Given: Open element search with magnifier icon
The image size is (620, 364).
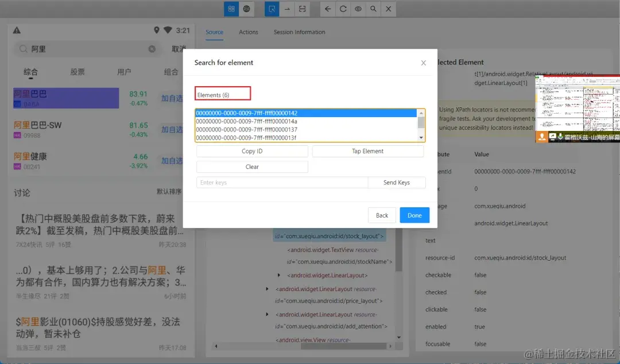Looking at the screenshot, I should click(x=374, y=9).
